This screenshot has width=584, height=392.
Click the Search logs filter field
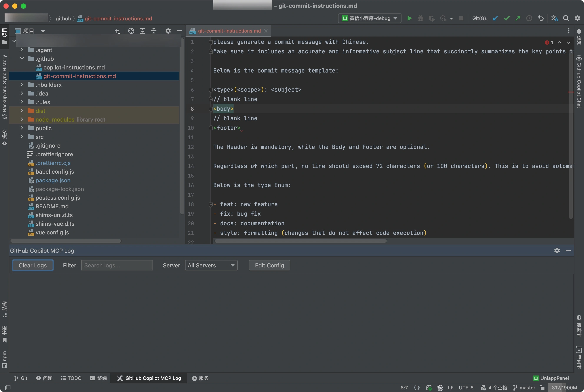point(117,265)
